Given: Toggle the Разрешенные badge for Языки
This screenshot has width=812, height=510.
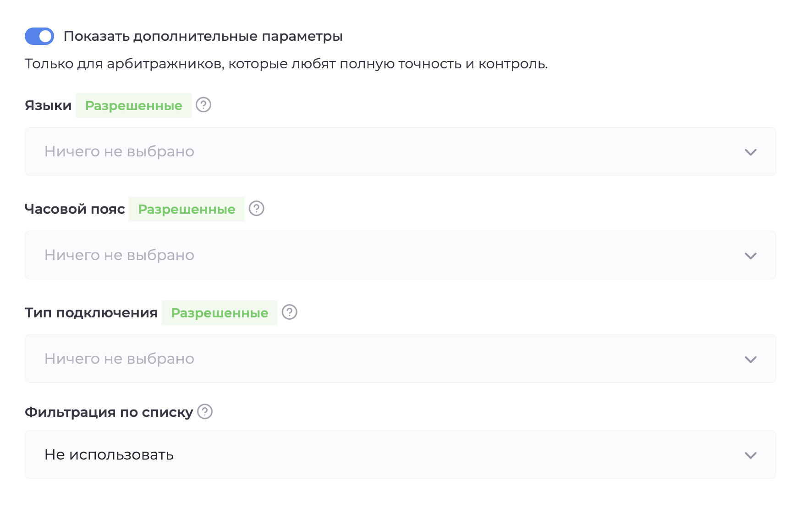Looking at the screenshot, I should (x=134, y=105).
